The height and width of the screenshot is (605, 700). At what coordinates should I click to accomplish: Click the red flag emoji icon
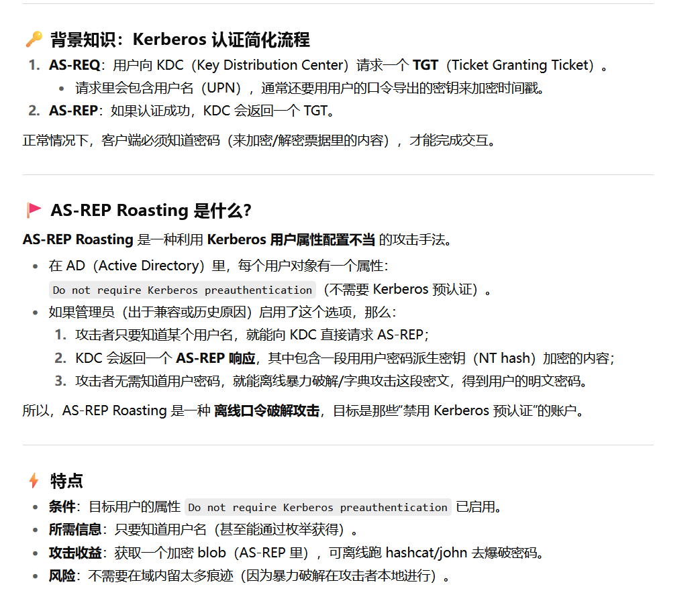pos(34,211)
